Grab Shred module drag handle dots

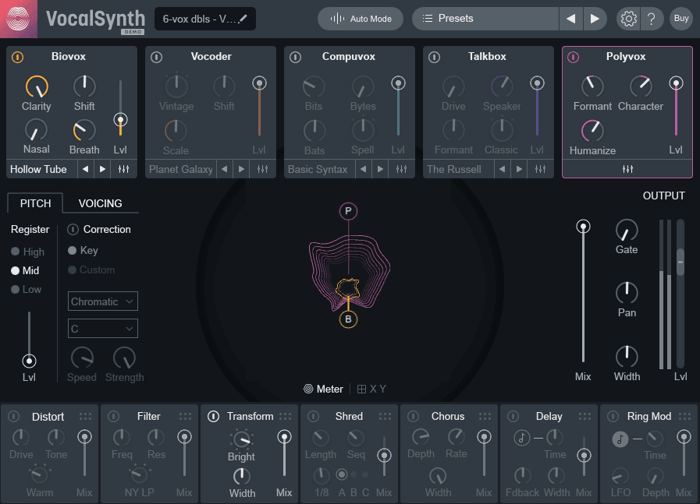click(x=385, y=416)
